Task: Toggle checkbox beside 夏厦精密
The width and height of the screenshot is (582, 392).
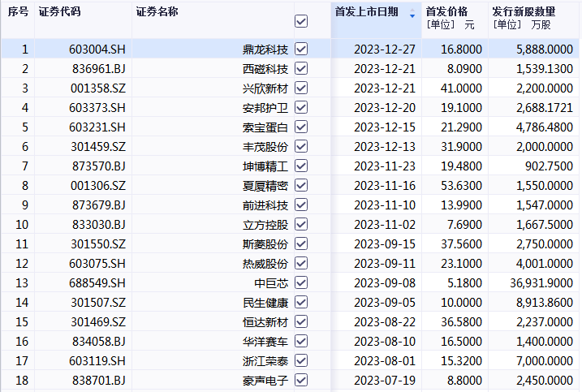Action: point(301,185)
